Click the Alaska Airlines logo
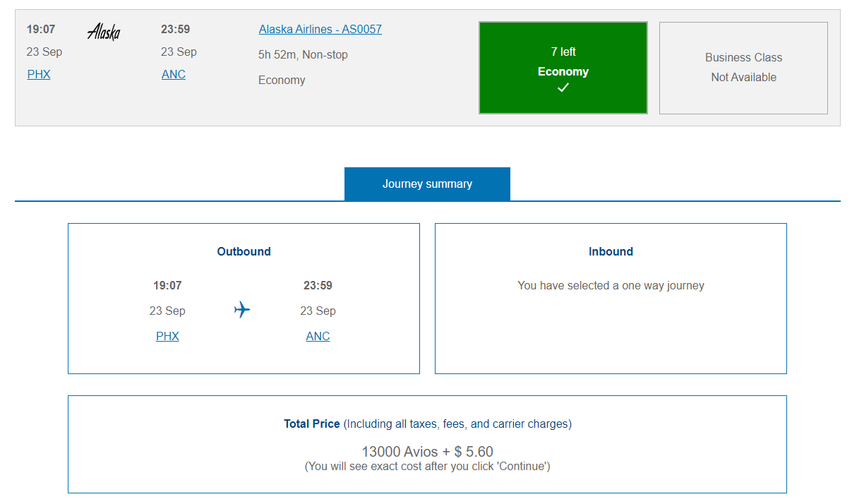The image size is (852, 504). (x=103, y=32)
